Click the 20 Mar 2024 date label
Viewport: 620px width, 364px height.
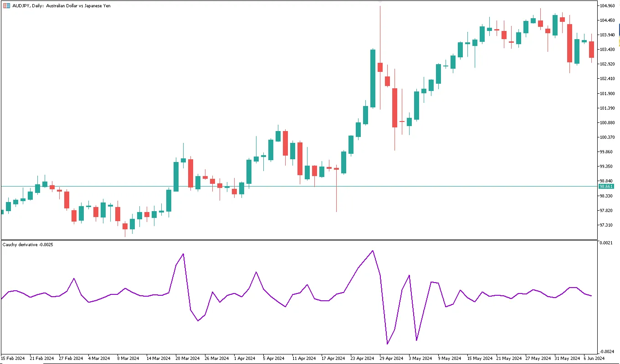tap(188, 359)
